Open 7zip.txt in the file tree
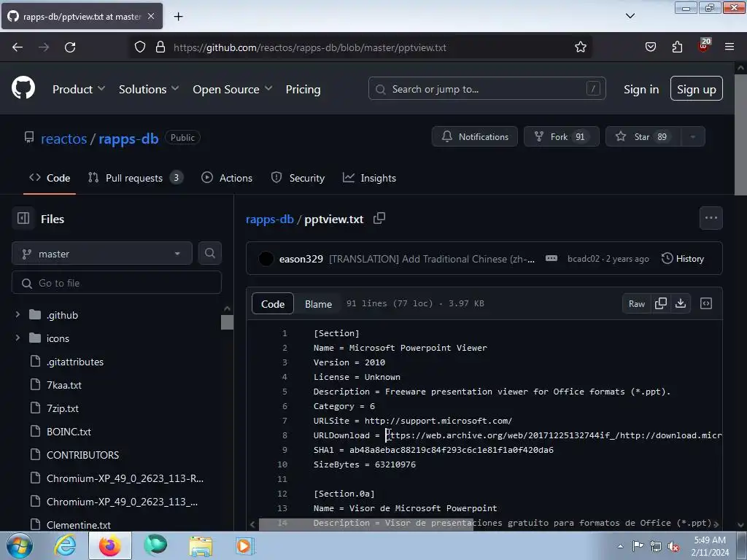 (x=63, y=408)
